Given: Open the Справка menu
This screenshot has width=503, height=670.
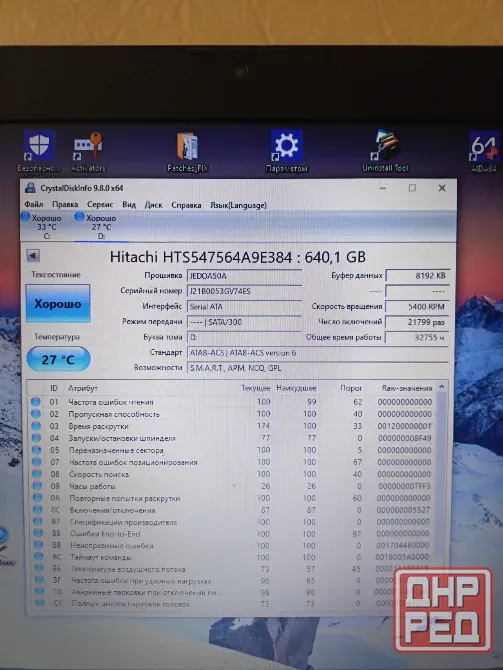Looking at the screenshot, I should tap(186, 205).
